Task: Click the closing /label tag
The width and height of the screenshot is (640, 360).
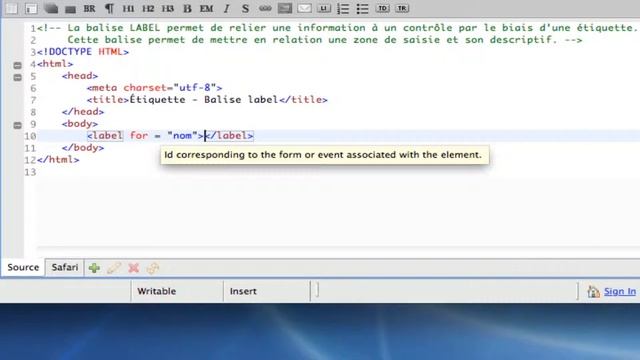Action: pyautogui.click(x=229, y=136)
